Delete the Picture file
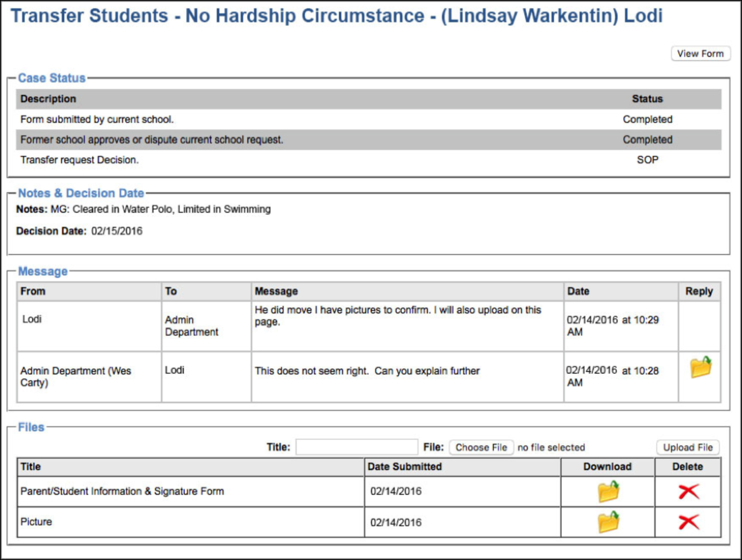Viewport: 742px width, 560px height. point(688,522)
